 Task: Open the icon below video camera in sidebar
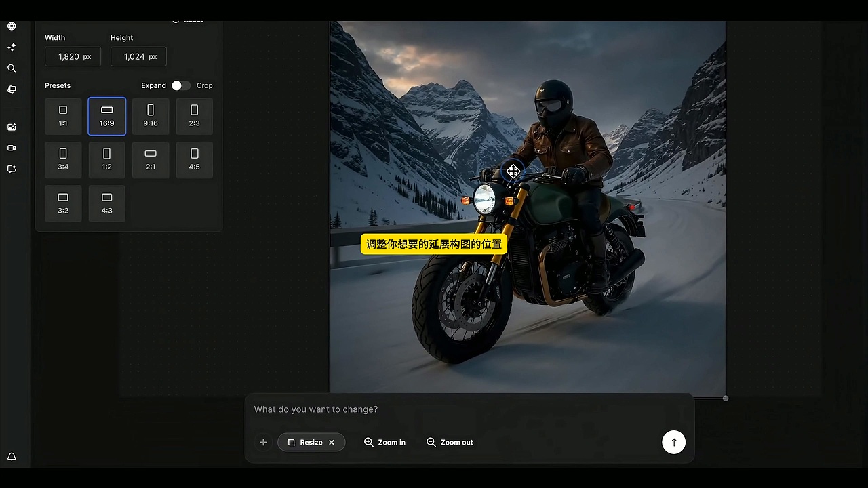(12, 169)
